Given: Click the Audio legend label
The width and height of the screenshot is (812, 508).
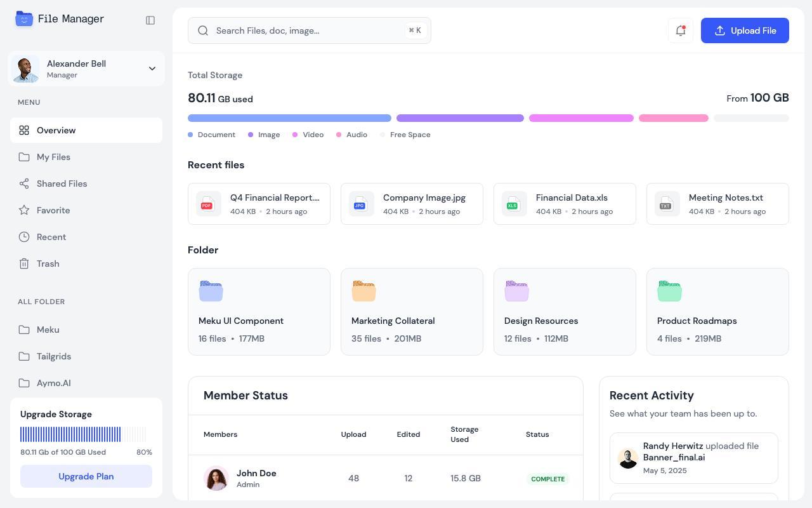Looking at the screenshot, I should [x=357, y=135].
